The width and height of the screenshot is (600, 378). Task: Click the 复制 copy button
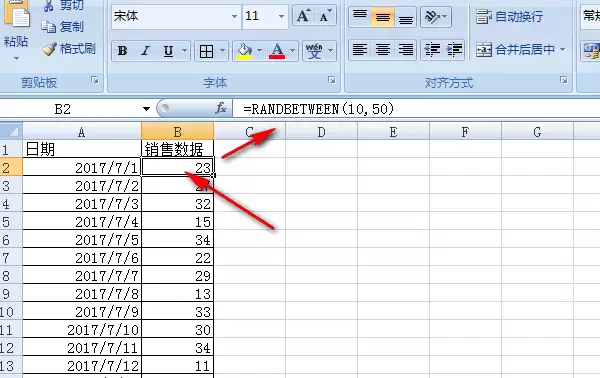tap(62, 26)
